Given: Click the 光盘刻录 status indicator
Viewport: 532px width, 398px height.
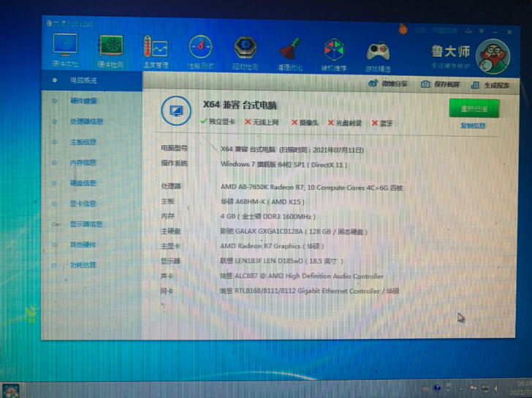Looking at the screenshot, I should [x=345, y=123].
